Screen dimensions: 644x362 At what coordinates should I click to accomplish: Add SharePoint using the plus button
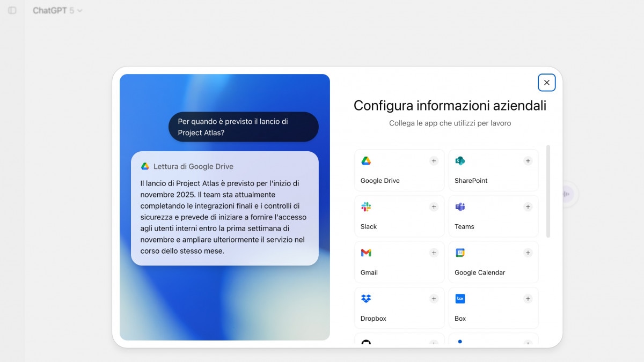[528, 161]
